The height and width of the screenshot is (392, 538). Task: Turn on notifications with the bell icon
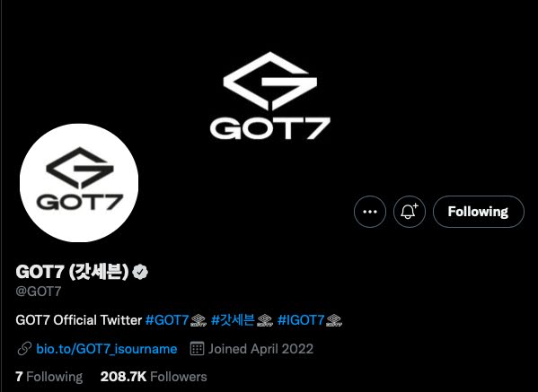[x=410, y=212]
